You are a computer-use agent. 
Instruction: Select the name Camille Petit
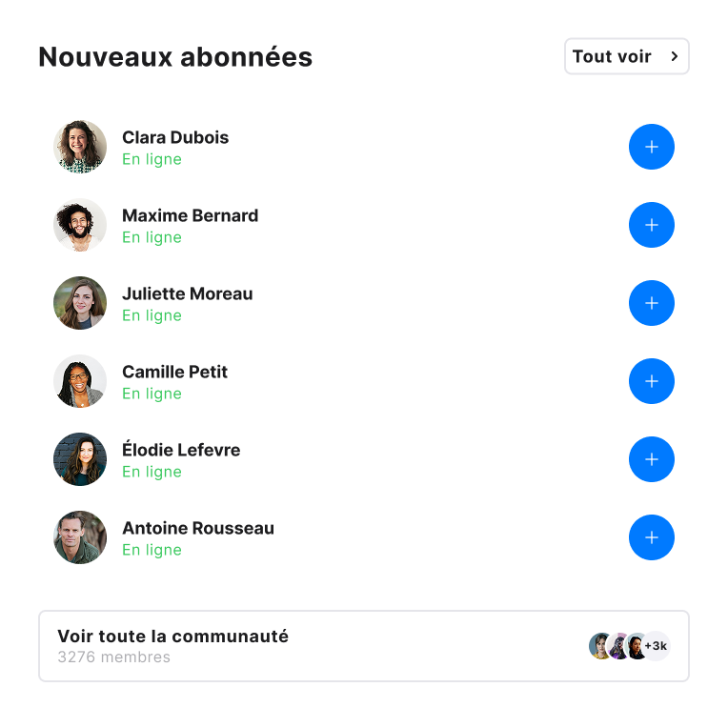coord(174,372)
